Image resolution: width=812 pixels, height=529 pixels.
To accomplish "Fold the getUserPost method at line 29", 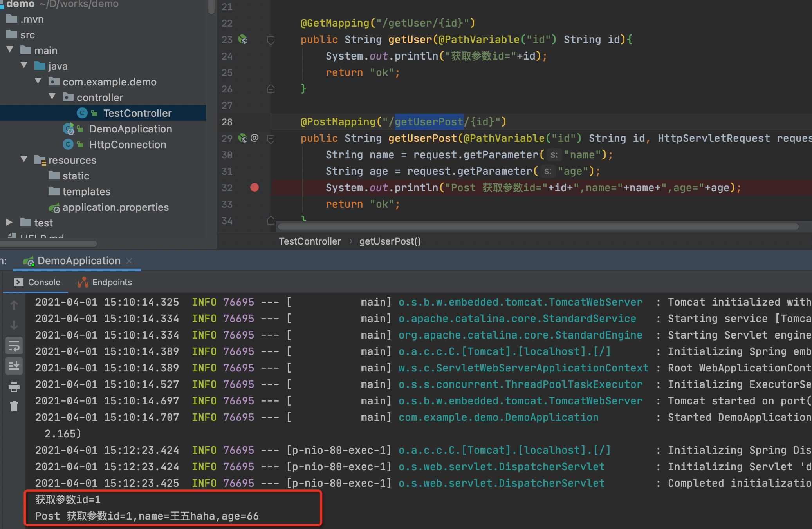I will (x=271, y=138).
